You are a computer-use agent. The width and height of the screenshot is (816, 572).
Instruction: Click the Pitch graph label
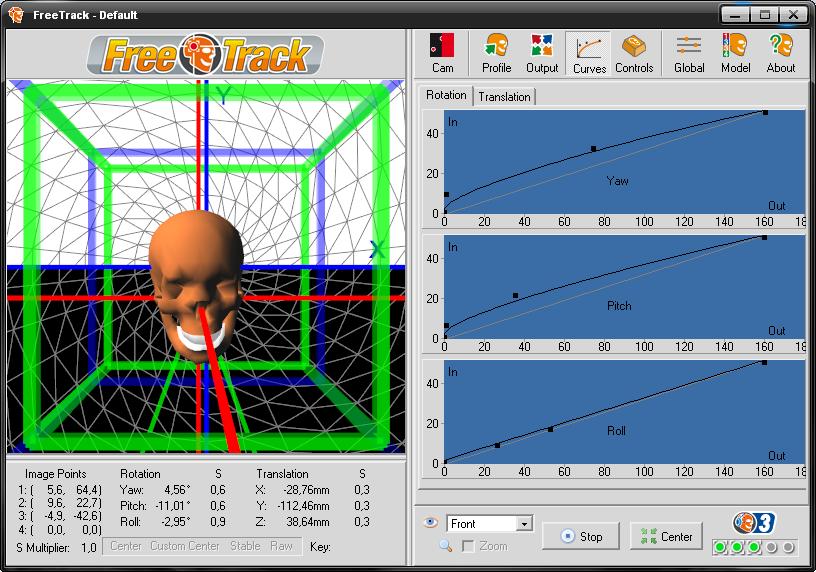click(x=619, y=306)
